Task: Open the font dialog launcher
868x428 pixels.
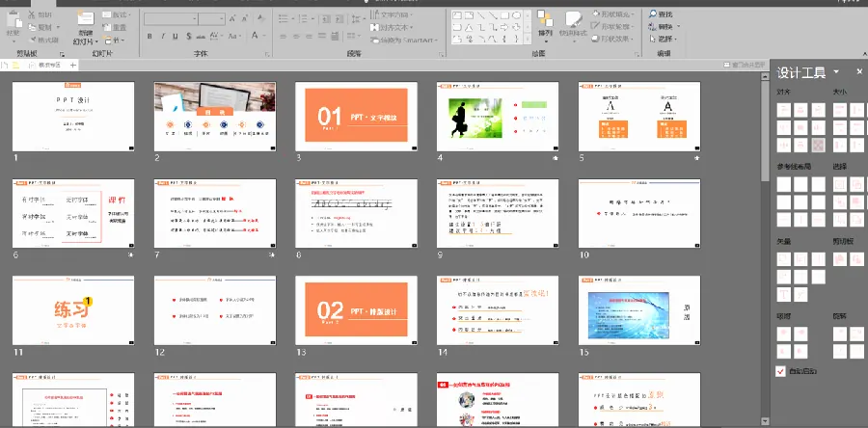Action: click(x=268, y=55)
